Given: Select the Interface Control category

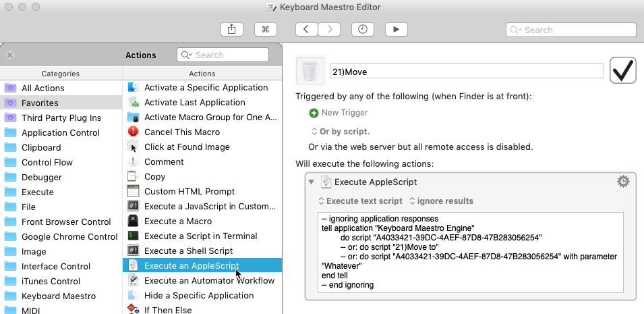Looking at the screenshot, I should [x=61, y=266].
